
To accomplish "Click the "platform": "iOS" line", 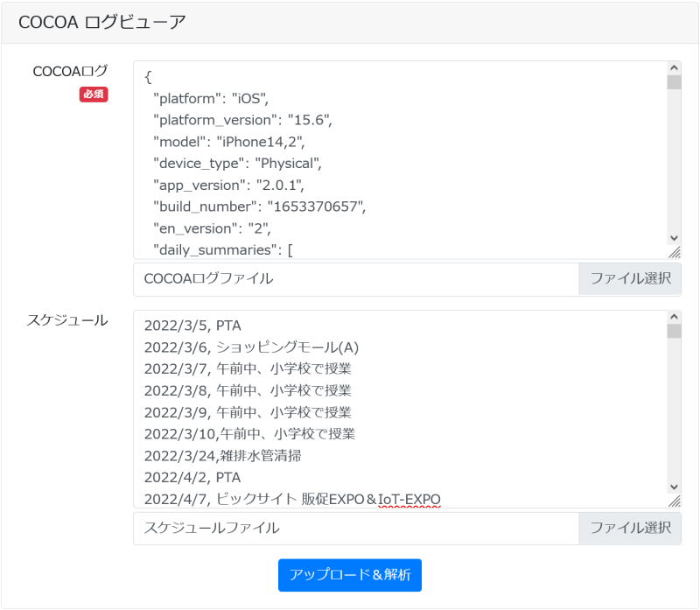I will tap(211, 98).
